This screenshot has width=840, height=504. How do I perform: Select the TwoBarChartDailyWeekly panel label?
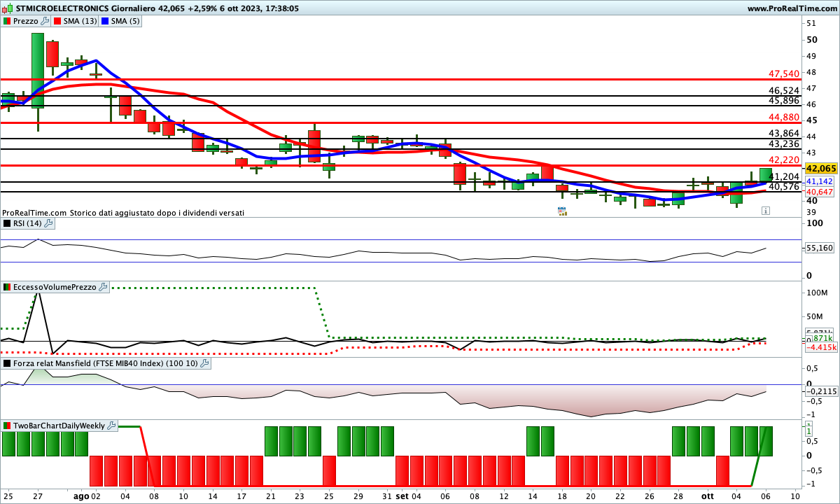tap(59, 426)
